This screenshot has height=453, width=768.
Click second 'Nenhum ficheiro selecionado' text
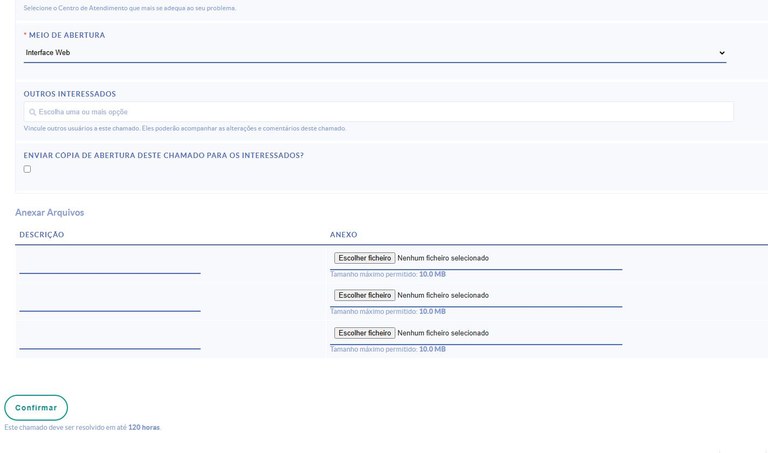pyautogui.click(x=443, y=296)
